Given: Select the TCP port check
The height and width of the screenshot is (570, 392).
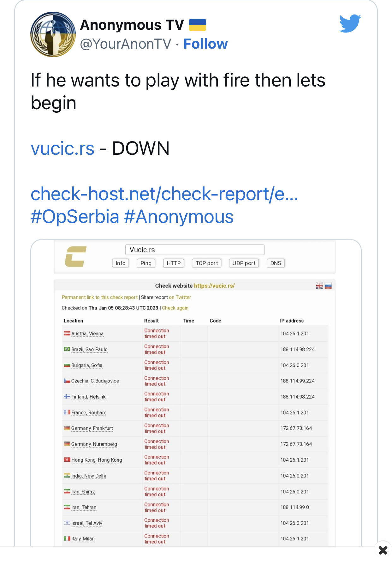Looking at the screenshot, I should [x=207, y=263].
